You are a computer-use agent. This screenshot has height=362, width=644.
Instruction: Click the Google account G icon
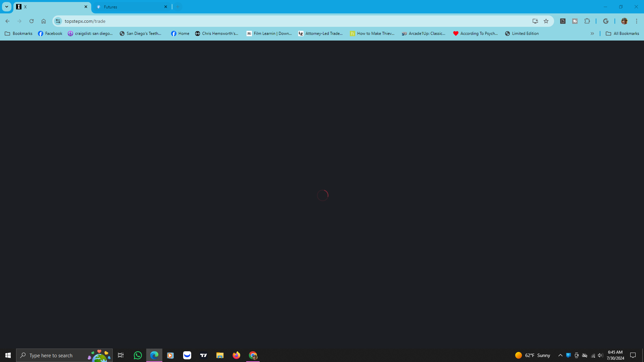click(605, 21)
